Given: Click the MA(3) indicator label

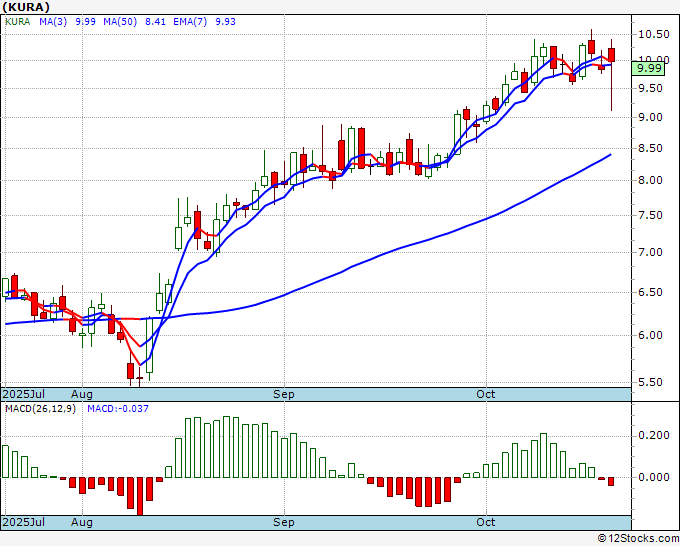Looking at the screenshot, I should (53, 22).
